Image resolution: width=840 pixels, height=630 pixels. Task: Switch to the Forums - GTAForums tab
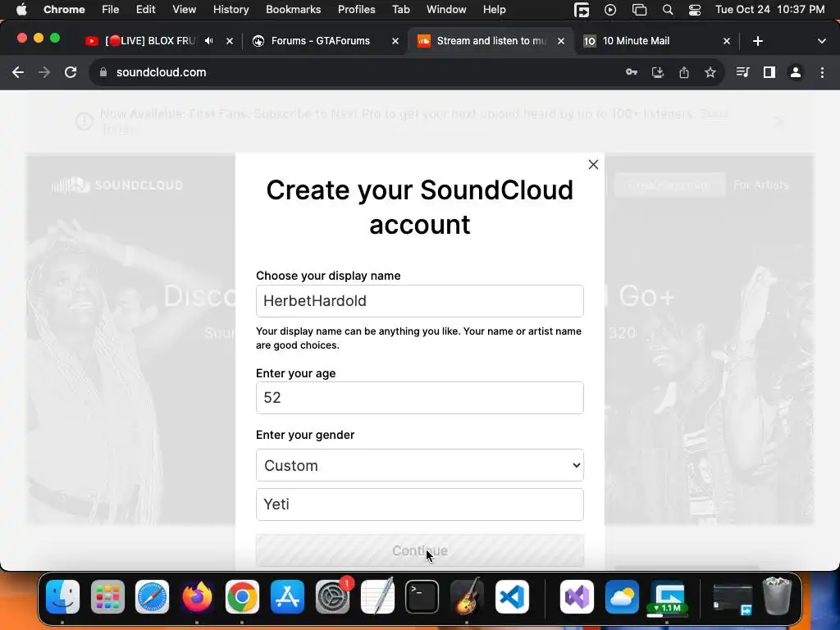click(x=320, y=41)
